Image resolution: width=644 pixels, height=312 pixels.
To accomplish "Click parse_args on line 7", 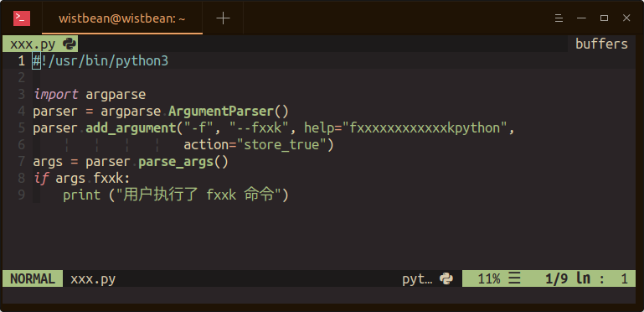I will click(x=176, y=162).
